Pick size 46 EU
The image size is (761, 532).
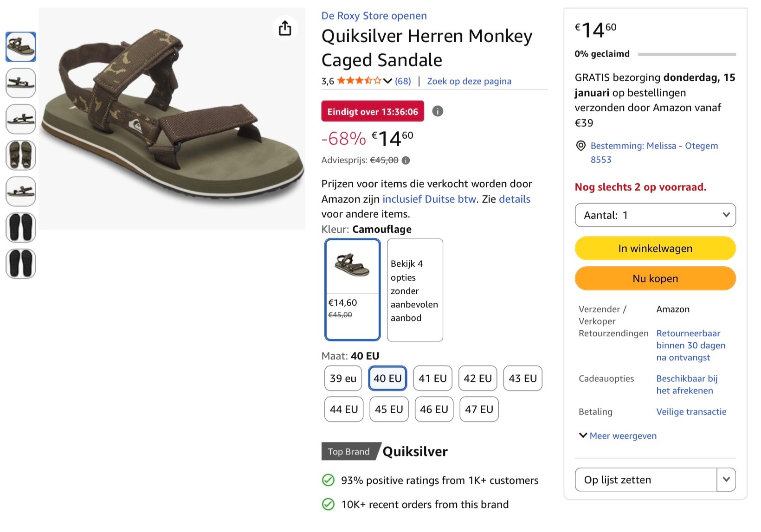coord(434,409)
